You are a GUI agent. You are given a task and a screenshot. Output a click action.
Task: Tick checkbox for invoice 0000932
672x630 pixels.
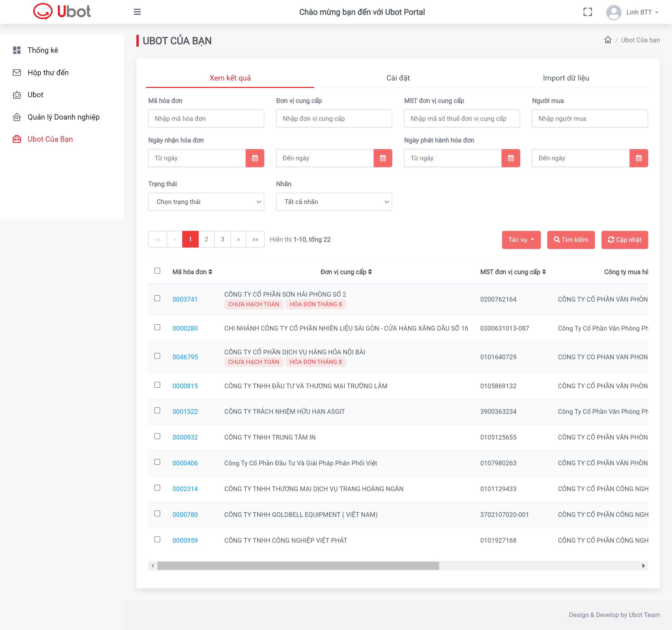coord(157,436)
